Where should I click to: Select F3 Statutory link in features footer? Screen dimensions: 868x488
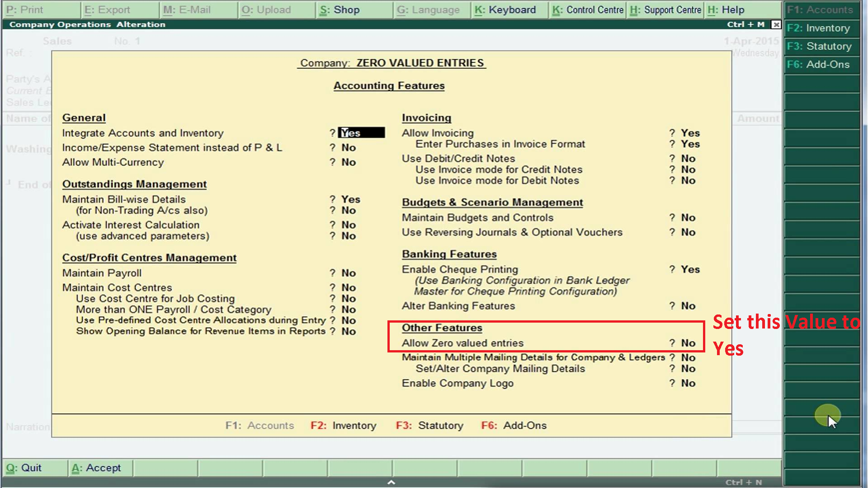(x=429, y=425)
